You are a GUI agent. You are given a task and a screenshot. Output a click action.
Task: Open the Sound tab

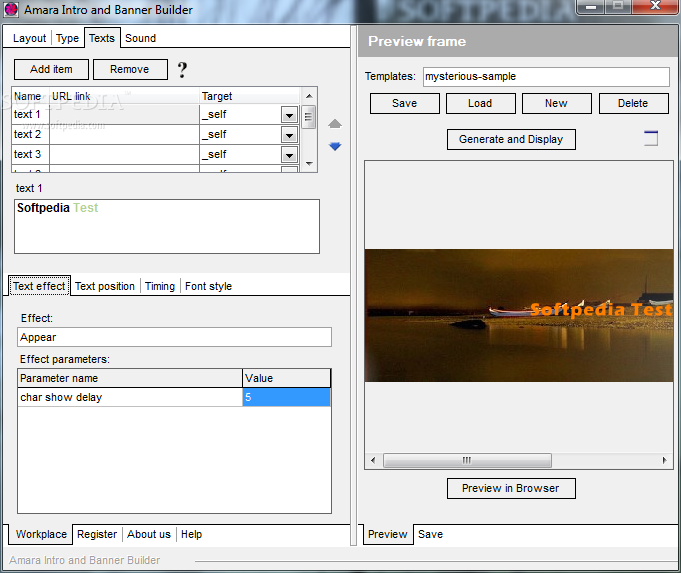point(140,38)
